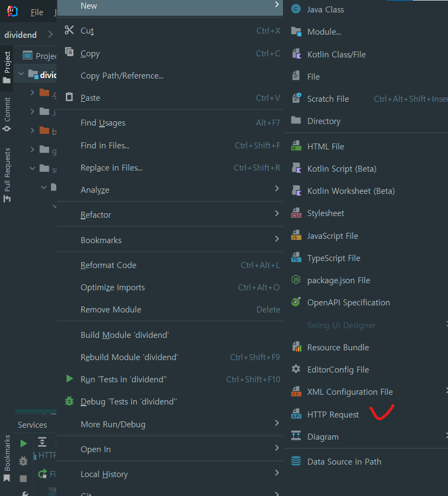Open the File menu

36,11
